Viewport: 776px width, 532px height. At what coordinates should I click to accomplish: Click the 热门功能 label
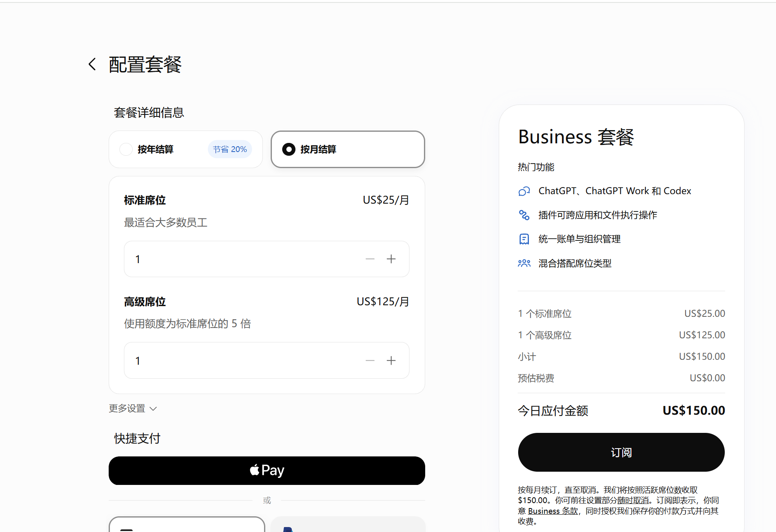[x=536, y=167]
